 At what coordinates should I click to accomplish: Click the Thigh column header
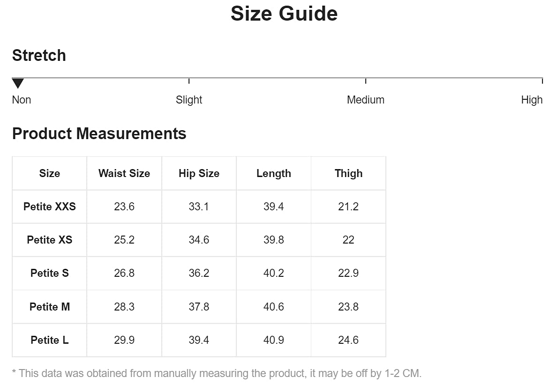click(x=348, y=173)
